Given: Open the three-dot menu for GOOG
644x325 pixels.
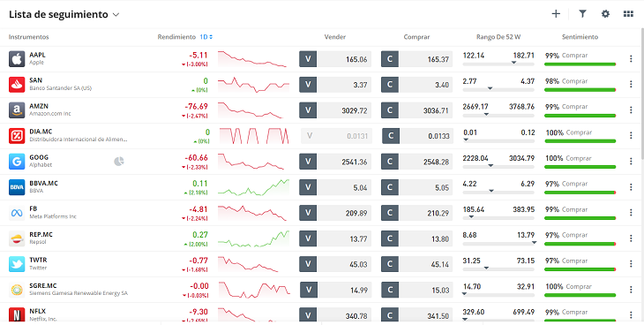Looking at the screenshot, I should (631, 162).
